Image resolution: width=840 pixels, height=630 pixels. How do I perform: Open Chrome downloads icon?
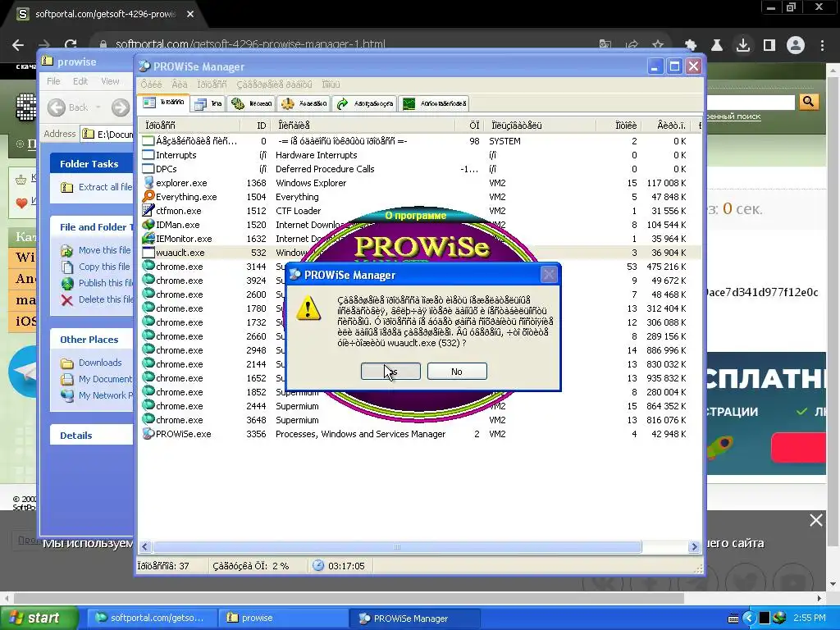point(743,45)
